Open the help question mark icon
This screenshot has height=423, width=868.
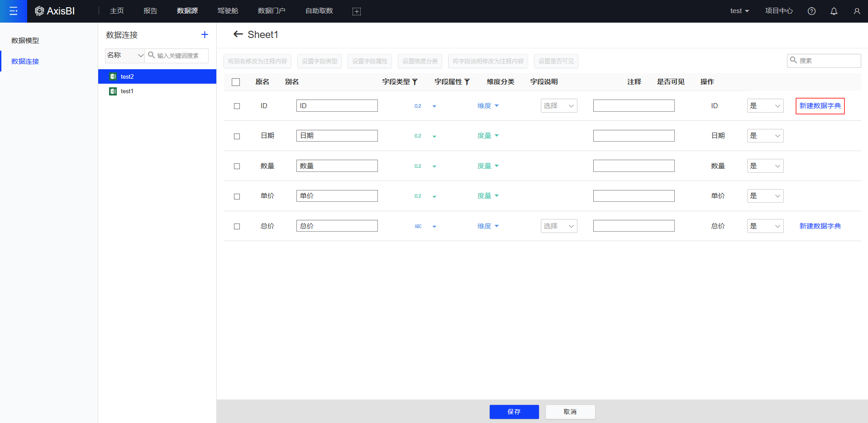pyautogui.click(x=811, y=11)
